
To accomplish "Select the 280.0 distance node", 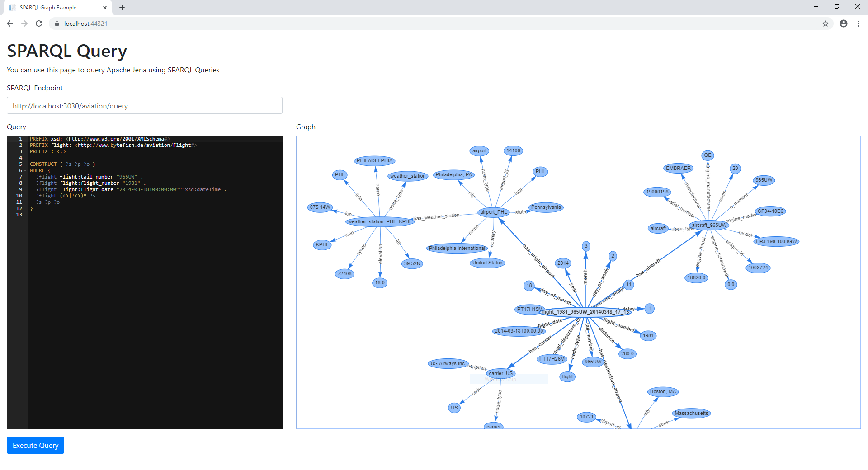I will [627, 353].
